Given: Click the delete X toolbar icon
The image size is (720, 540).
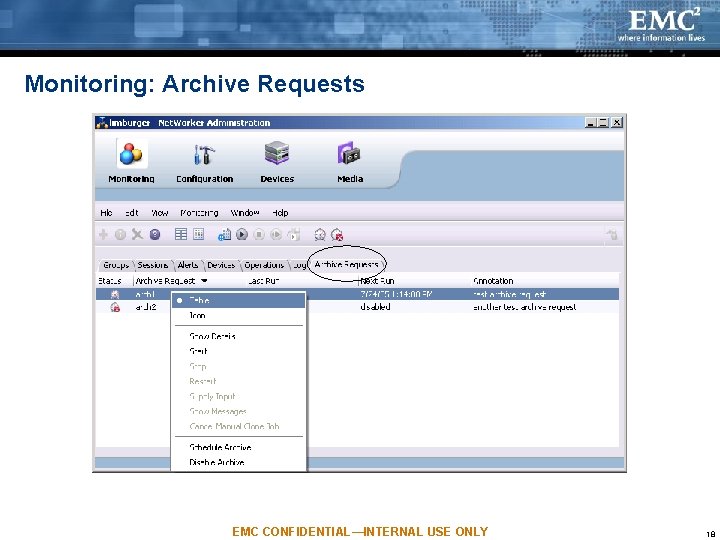Looking at the screenshot, I should tap(137, 235).
